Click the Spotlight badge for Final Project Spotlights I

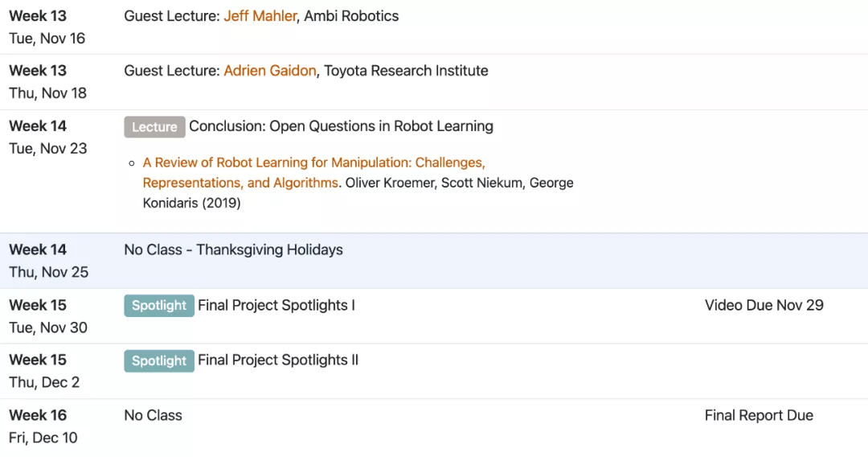tap(159, 306)
